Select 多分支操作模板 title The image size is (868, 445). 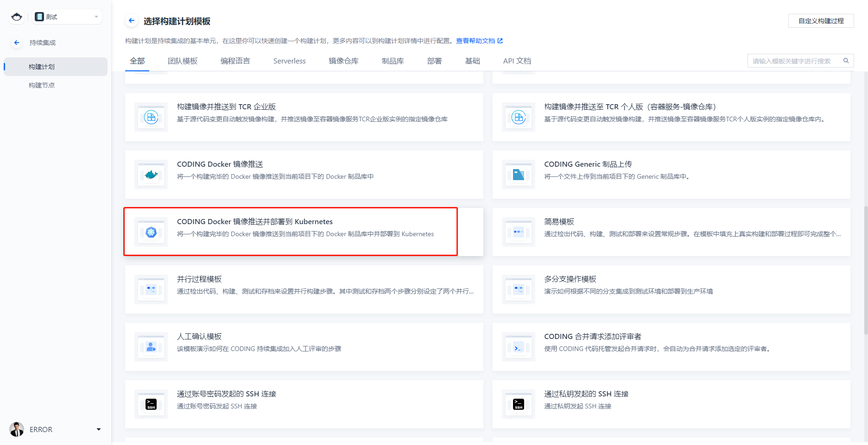click(x=570, y=279)
